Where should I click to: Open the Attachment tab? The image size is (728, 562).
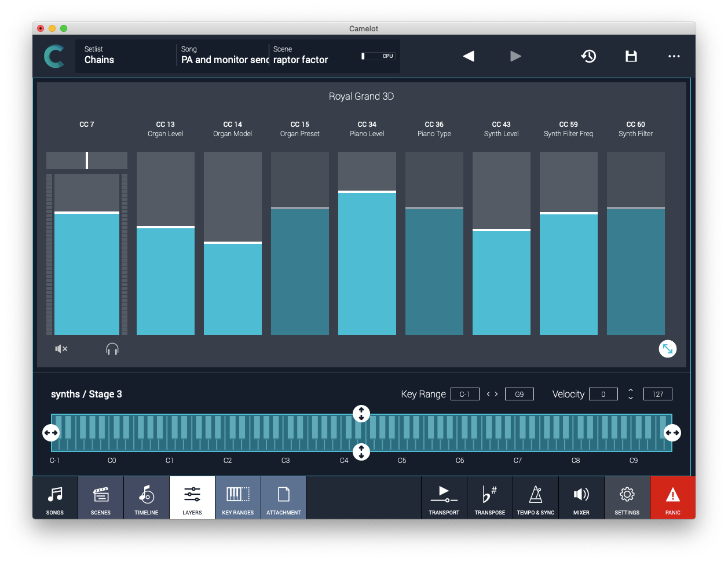click(284, 498)
